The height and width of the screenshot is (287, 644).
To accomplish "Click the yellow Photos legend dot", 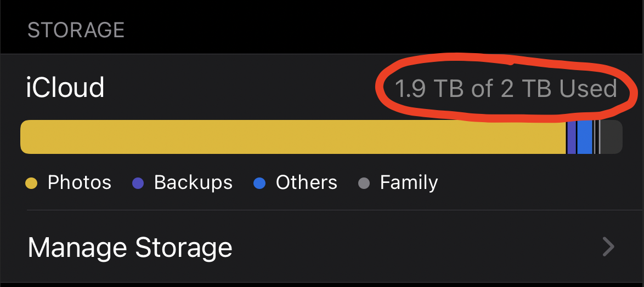I will pyautogui.click(x=32, y=183).
